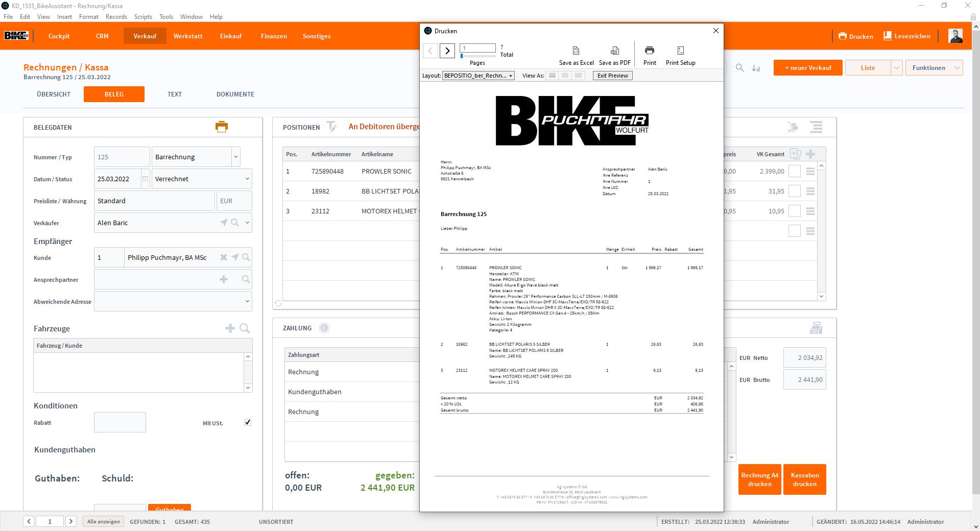Go to the next record in status bar
This screenshot has width=980, height=531.
[71, 521]
